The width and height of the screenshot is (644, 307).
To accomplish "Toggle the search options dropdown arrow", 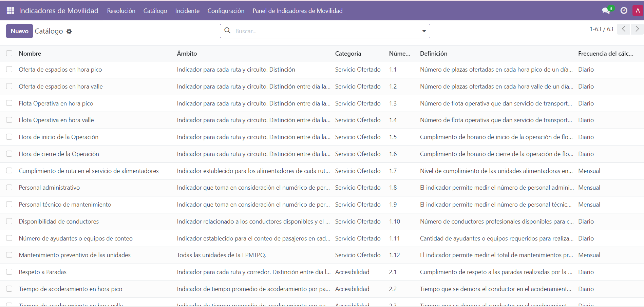I will pyautogui.click(x=424, y=31).
